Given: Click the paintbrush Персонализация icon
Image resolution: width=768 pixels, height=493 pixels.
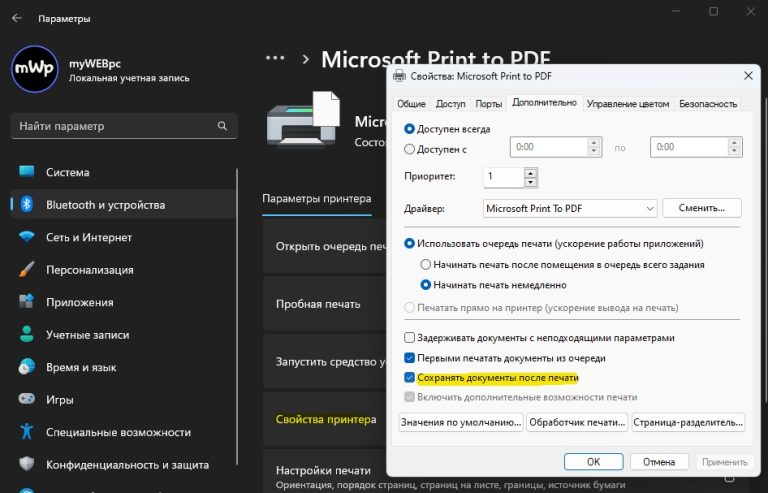Looking at the screenshot, I should tap(26, 269).
